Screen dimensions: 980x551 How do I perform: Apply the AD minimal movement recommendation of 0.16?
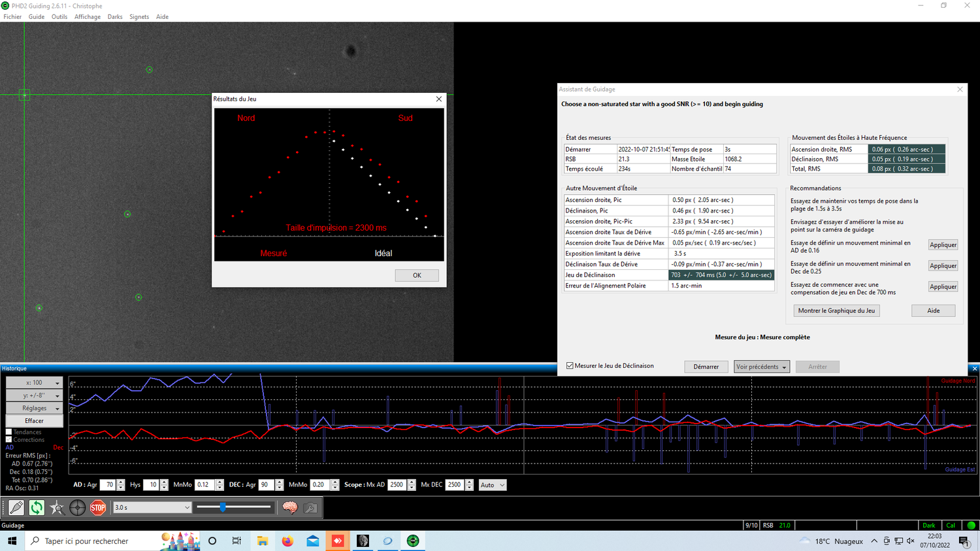coord(943,245)
